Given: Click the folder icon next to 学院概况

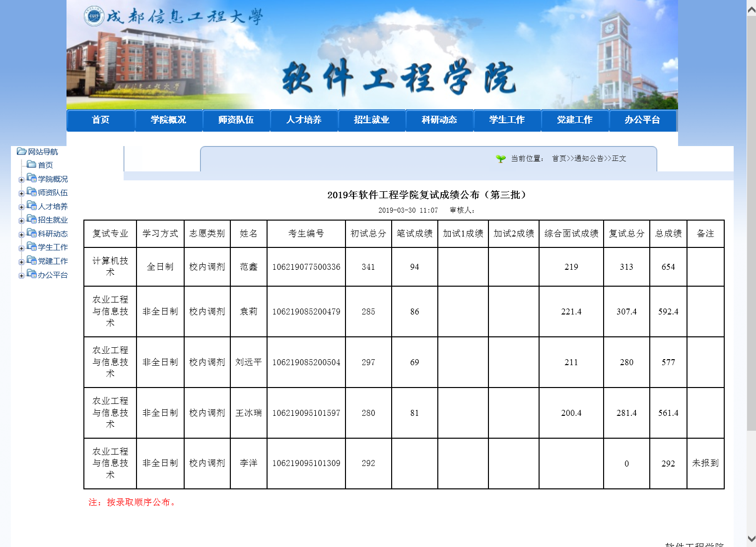Looking at the screenshot, I should click(x=32, y=178).
